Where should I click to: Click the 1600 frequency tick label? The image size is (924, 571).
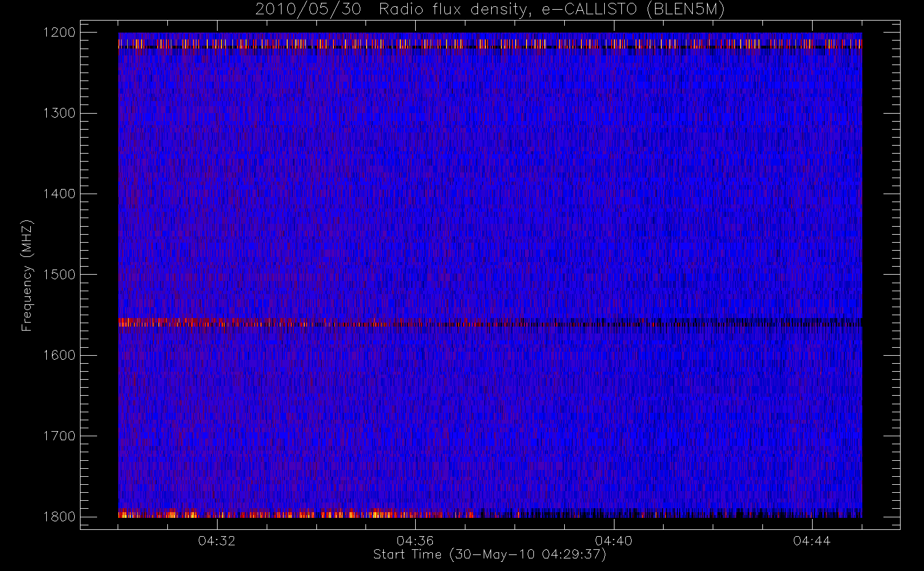pyautogui.click(x=59, y=355)
